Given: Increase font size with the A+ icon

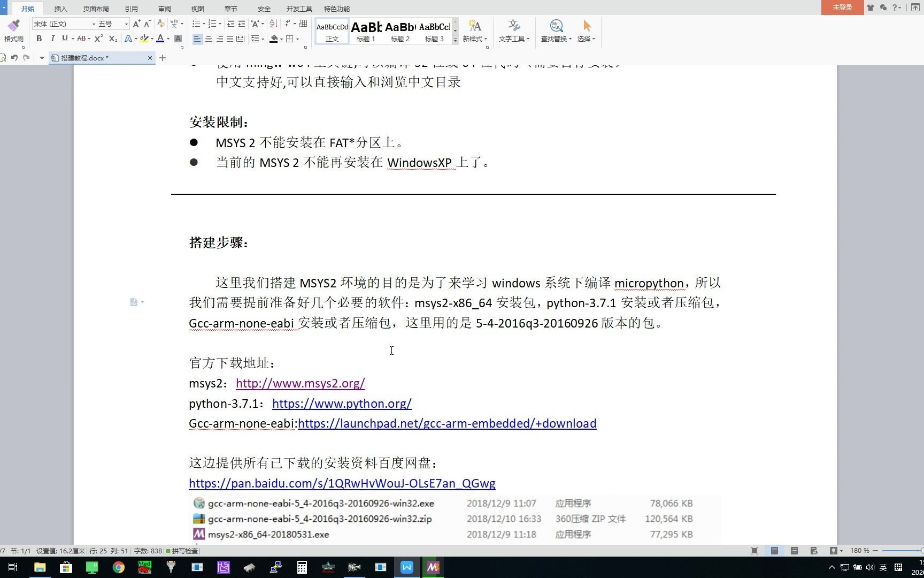Looking at the screenshot, I should tap(136, 24).
